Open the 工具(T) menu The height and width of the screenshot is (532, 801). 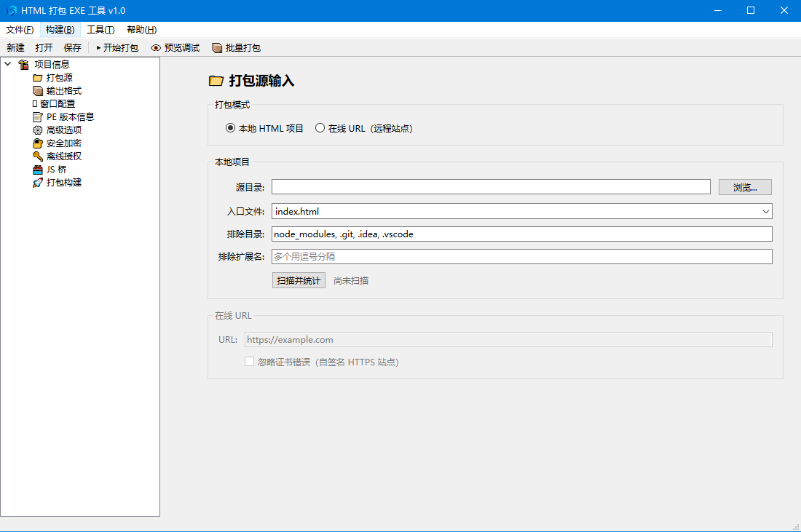tap(100, 30)
